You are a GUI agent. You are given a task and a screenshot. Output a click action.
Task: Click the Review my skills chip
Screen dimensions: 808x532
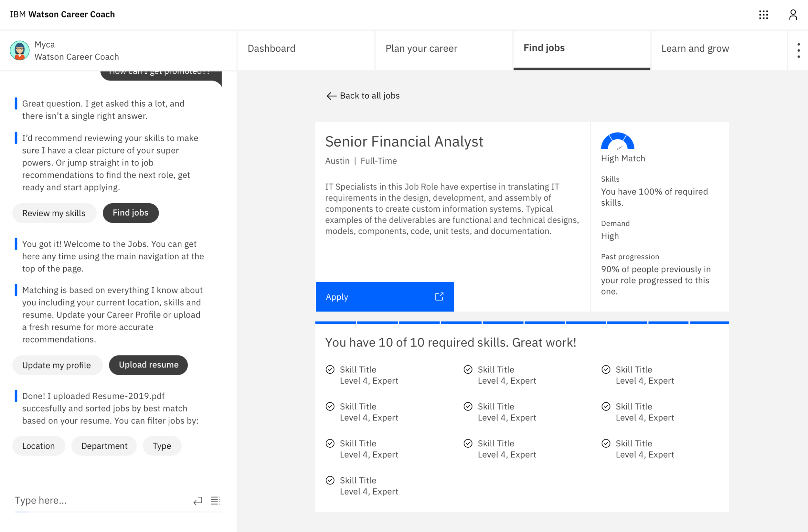click(x=54, y=213)
